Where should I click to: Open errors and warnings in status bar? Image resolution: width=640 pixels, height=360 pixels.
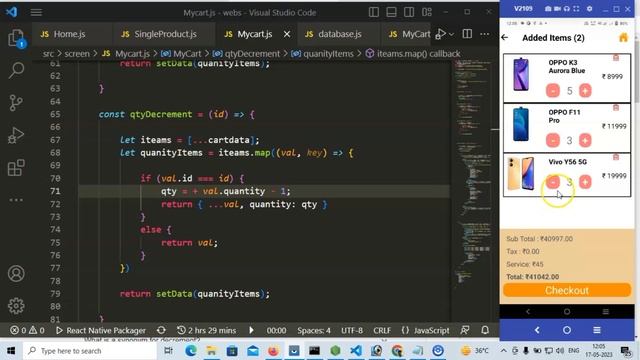coord(27,330)
